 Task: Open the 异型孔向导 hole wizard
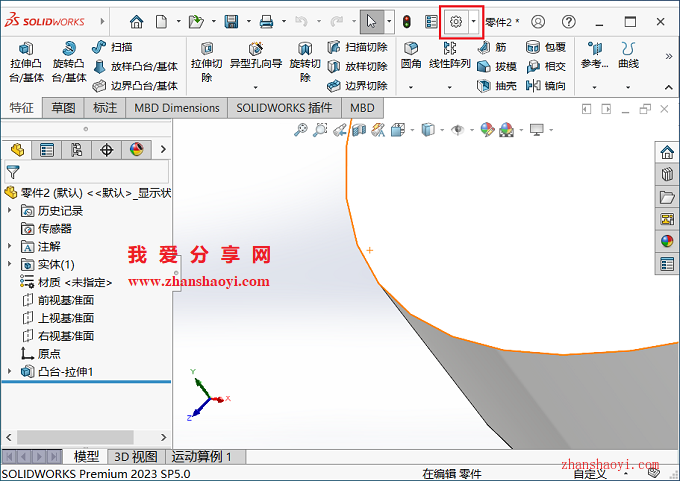tap(256, 56)
